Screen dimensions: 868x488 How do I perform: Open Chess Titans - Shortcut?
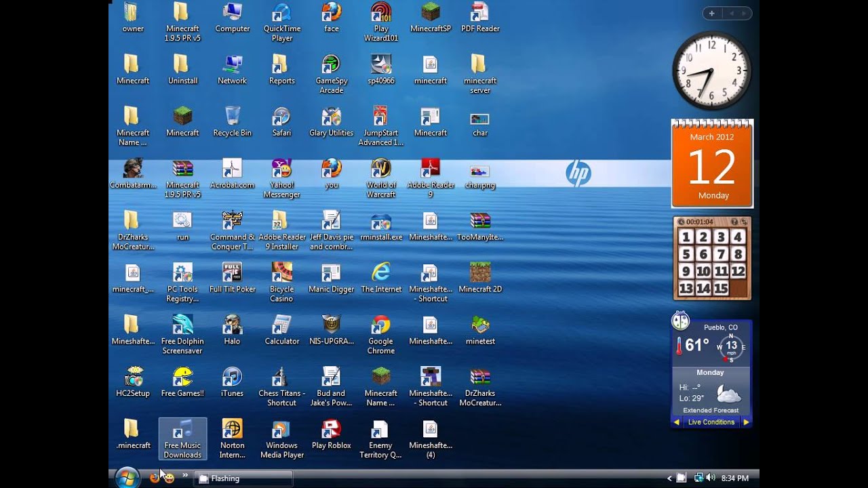(282, 388)
